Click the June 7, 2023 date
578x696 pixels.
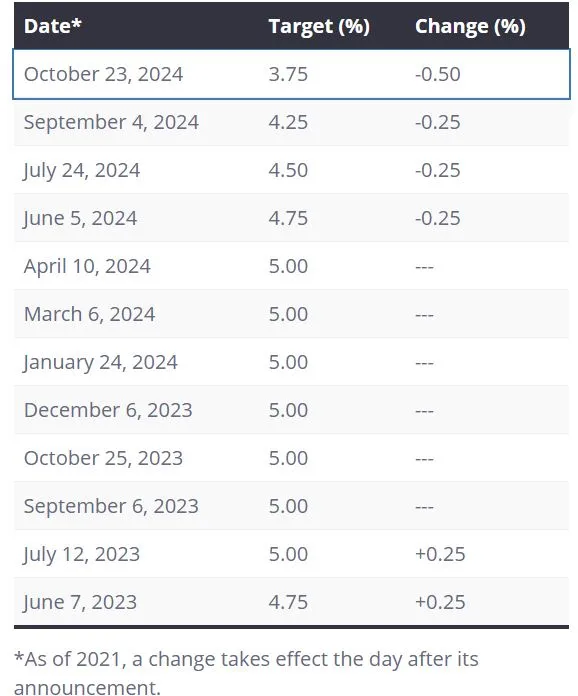click(80, 602)
